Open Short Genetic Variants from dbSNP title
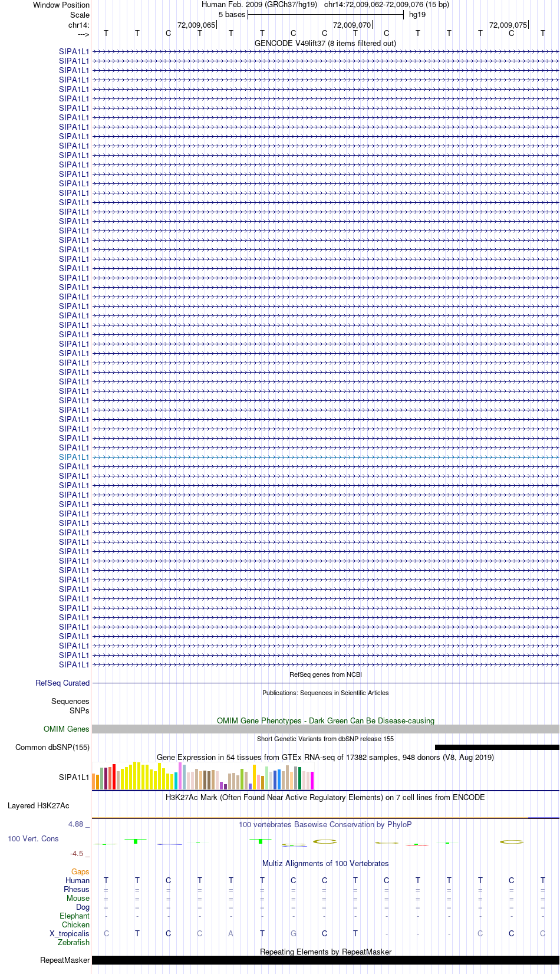560x974 pixels. coord(325,739)
